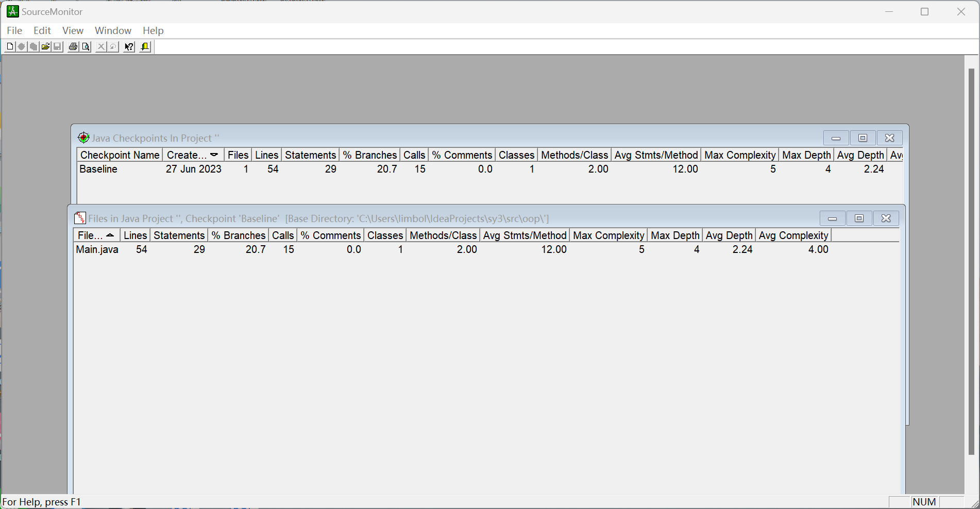980x509 pixels.
Task: Select the Baseline checkpoint row
Action: pyautogui.click(x=489, y=169)
